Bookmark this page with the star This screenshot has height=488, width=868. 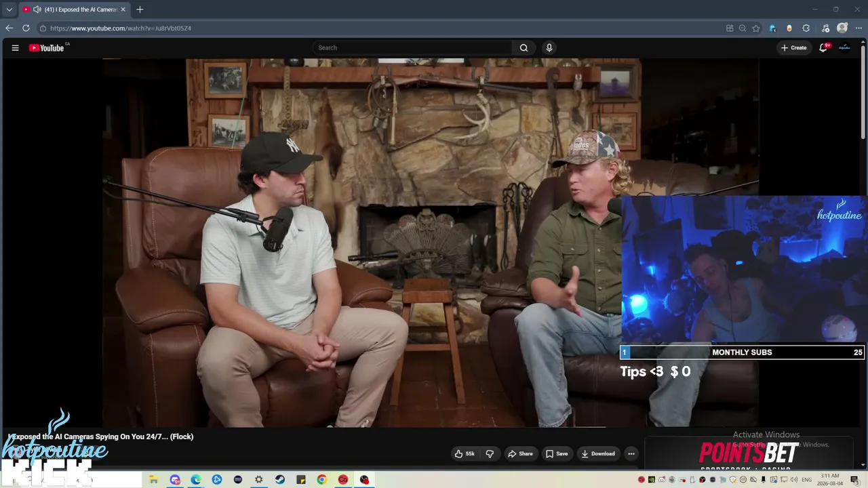point(756,28)
